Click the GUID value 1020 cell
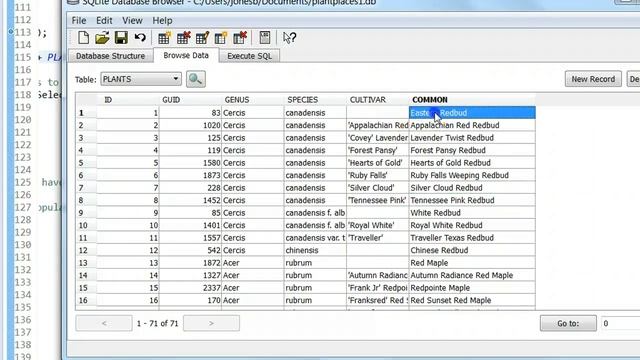This screenshot has height=360, width=640. (190, 125)
